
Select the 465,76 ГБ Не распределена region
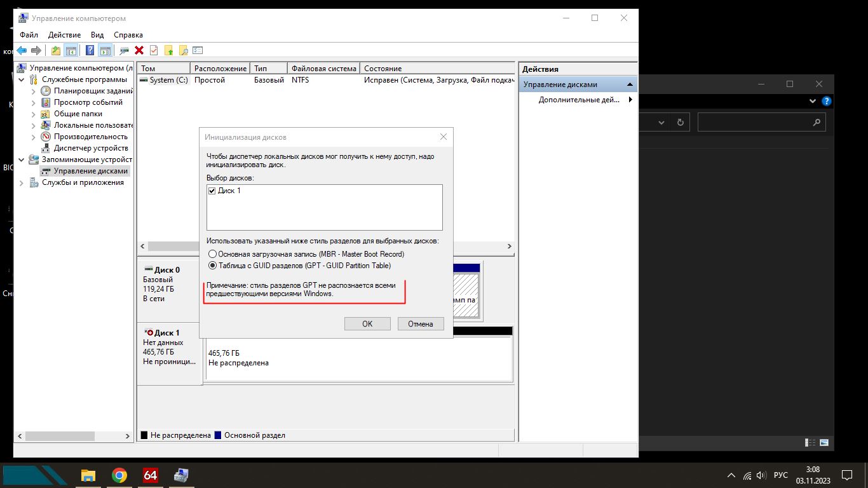coord(359,358)
